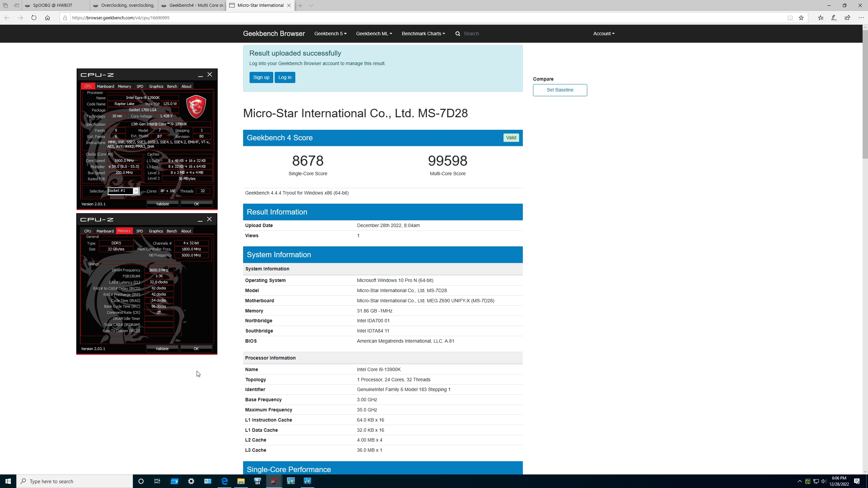Share this page using the share icon

tap(847, 18)
